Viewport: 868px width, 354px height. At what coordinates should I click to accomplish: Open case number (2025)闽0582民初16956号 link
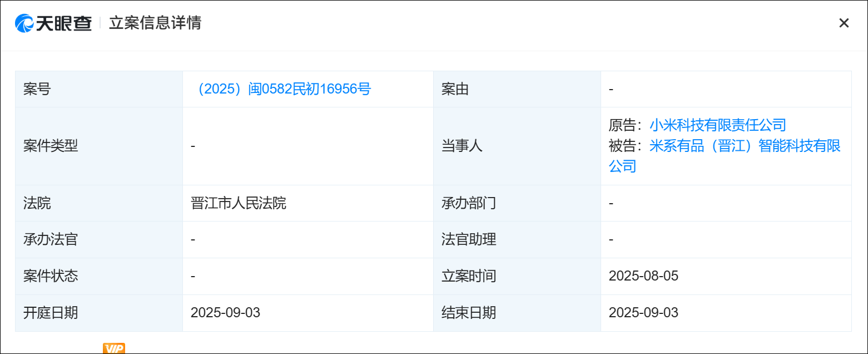284,89
